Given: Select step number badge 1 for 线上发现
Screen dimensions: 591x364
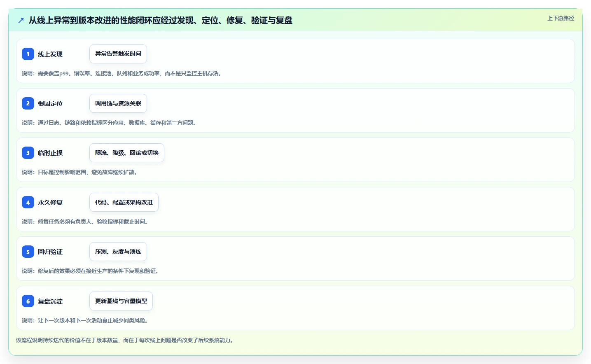Looking at the screenshot, I should (x=28, y=54).
